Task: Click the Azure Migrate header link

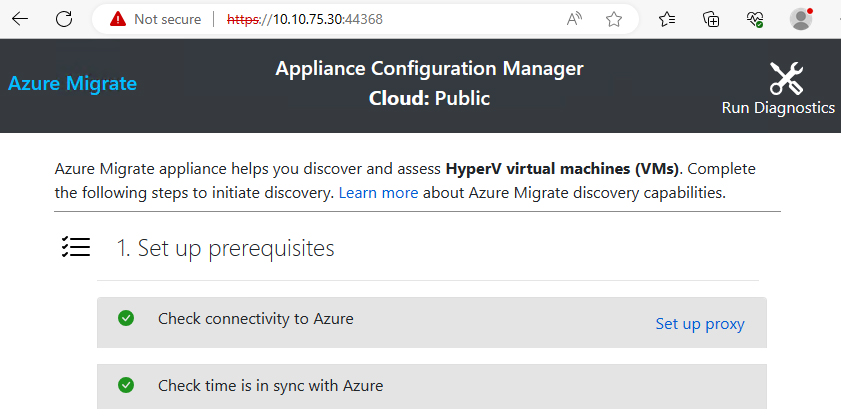Action: 72,83
